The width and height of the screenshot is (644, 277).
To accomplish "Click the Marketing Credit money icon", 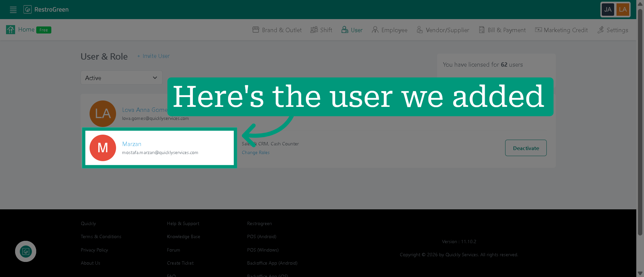I will [538, 30].
